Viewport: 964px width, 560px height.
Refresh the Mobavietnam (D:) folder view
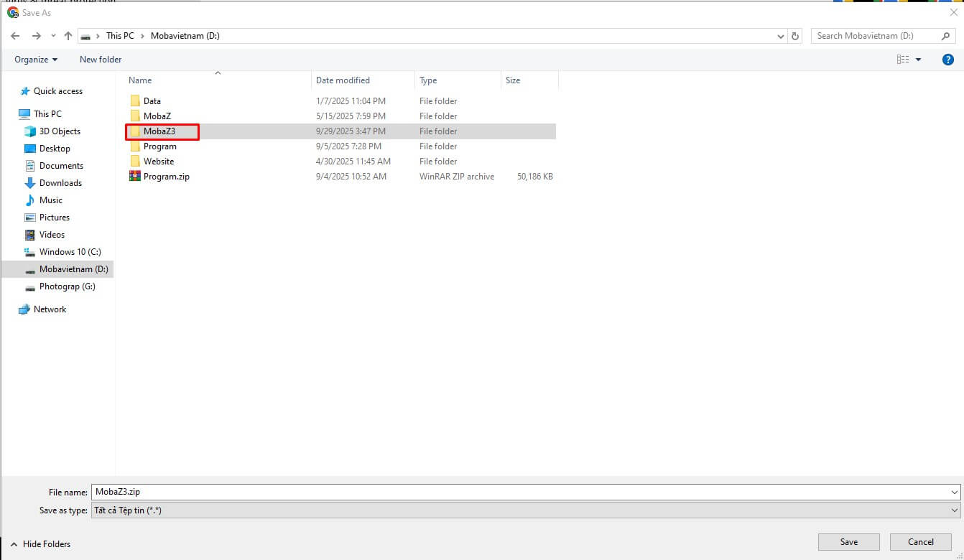pos(795,36)
